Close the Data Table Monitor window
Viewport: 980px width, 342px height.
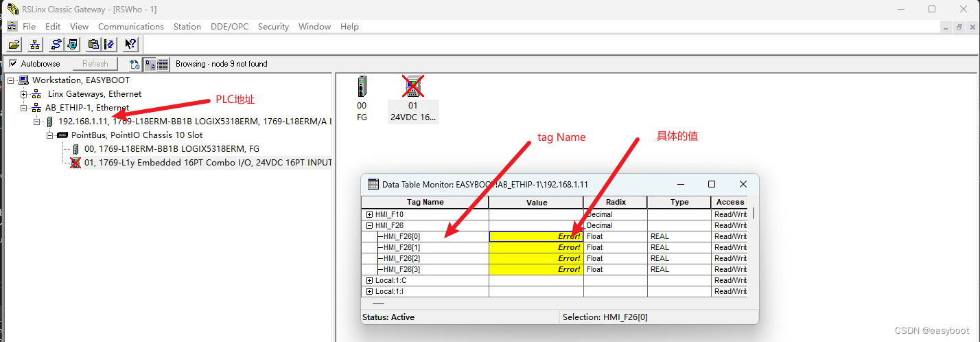(x=743, y=184)
